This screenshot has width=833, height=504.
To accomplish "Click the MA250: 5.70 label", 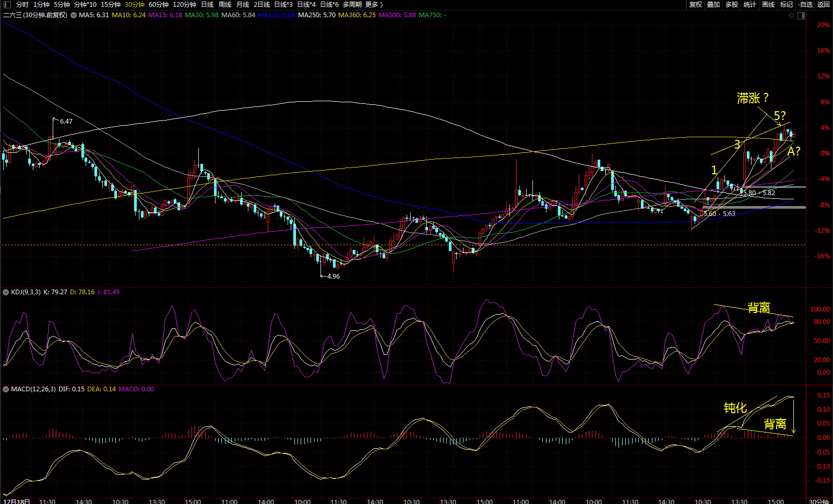I will coord(317,15).
